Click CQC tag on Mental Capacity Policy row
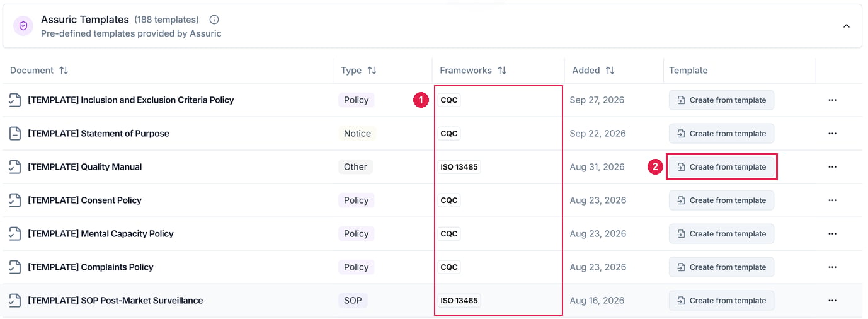 449,234
